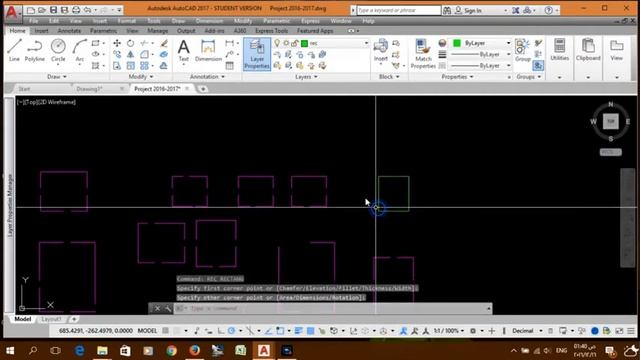Click the Erase tool icon

click(164, 43)
